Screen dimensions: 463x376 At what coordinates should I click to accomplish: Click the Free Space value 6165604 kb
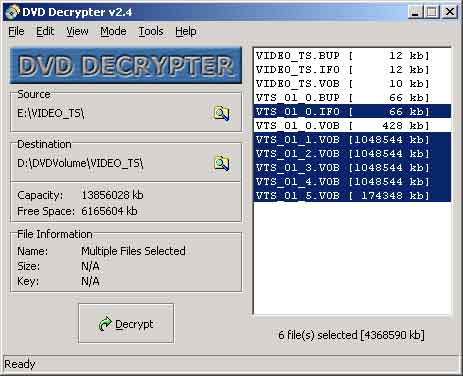click(109, 211)
